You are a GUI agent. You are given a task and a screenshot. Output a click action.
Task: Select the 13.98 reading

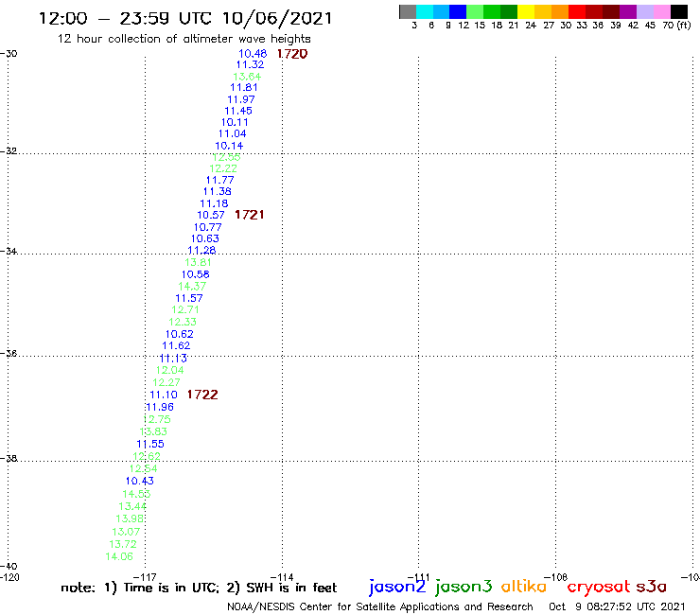pyautogui.click(x=130, y=519)
